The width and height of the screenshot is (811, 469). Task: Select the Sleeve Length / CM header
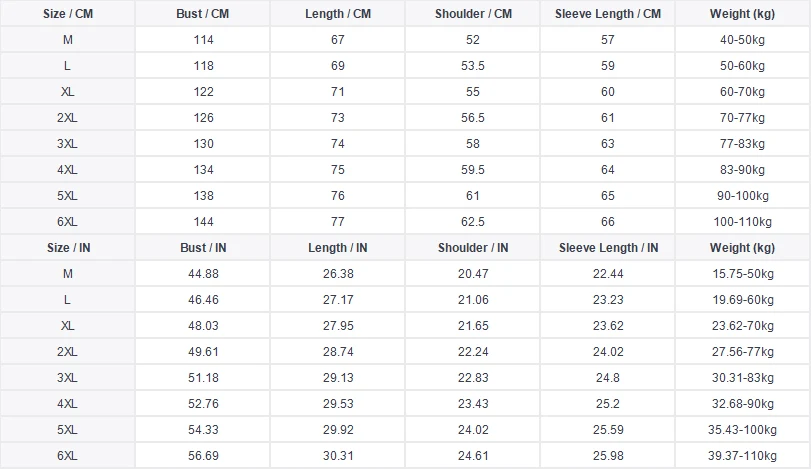(608, 13)
